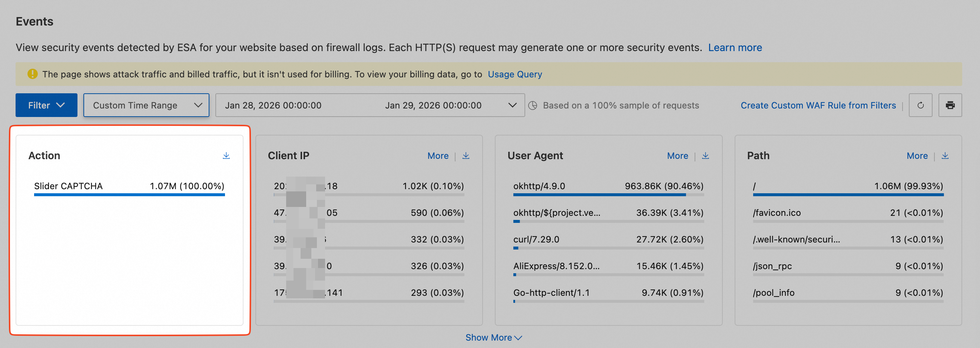Expand Show More panels

[493, 337]
